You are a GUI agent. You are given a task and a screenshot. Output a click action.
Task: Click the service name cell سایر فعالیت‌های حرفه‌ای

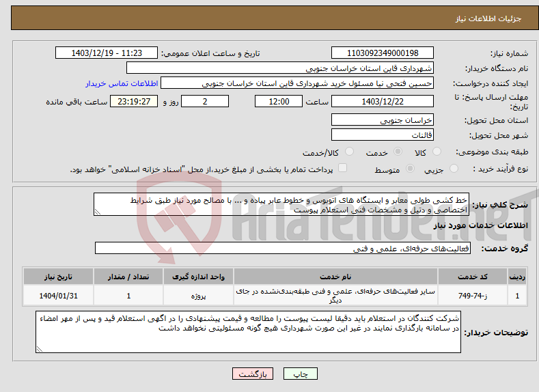tap(335, 296)
